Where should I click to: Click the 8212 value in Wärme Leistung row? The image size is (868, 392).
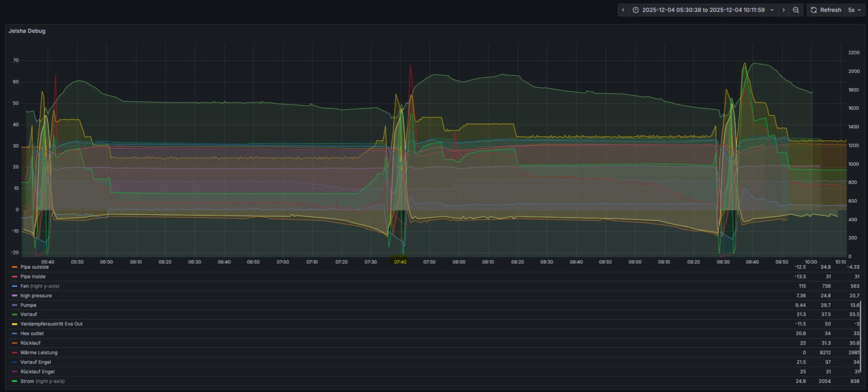pos(825,353)
